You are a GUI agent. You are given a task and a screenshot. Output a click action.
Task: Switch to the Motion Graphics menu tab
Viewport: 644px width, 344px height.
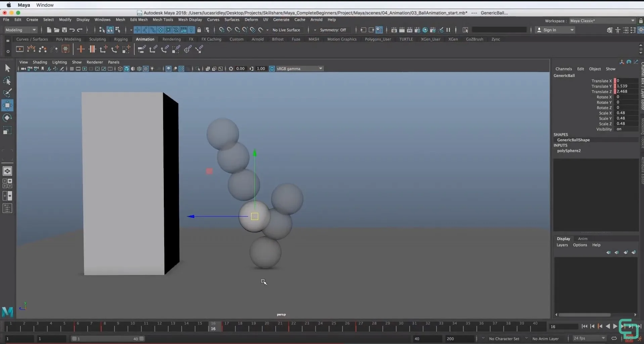click(x=341, y=39)
